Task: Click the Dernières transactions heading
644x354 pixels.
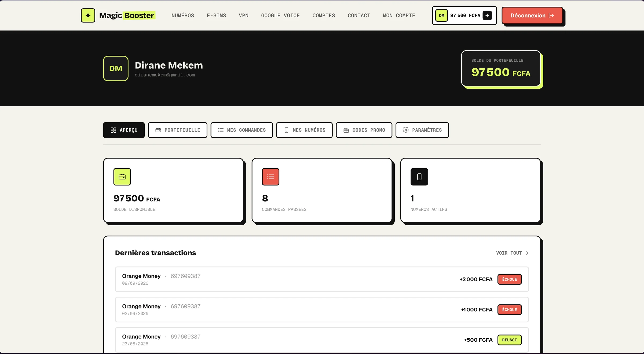Action: coord(155,253)
